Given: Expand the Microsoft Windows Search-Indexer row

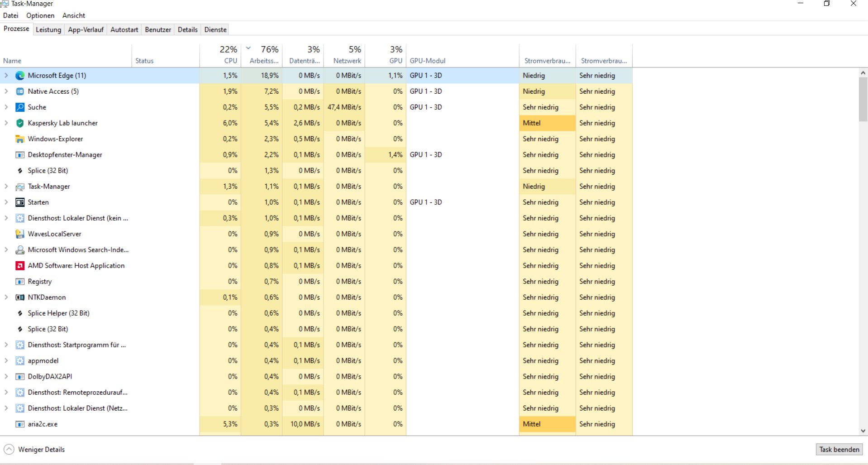Looking at the screenshot, I should point(6,250).
